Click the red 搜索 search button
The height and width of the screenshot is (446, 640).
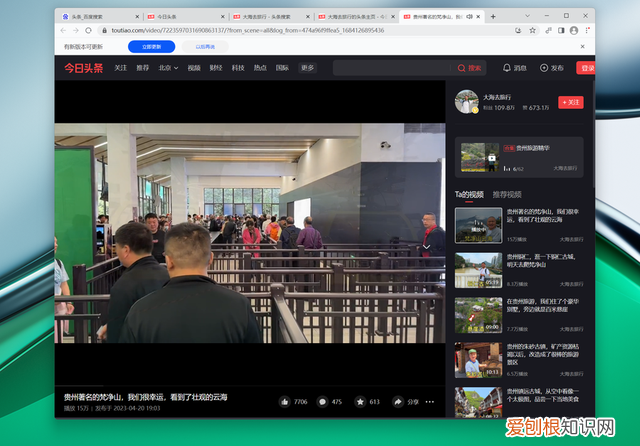(469, 68)
